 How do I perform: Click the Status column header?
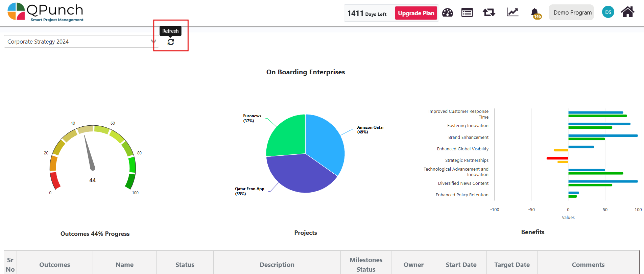click(185, 265)
